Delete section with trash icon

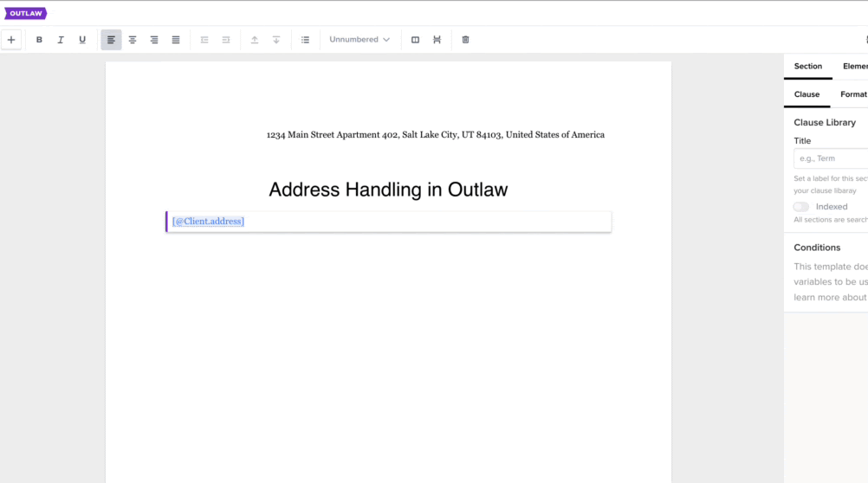click(465, 40)
